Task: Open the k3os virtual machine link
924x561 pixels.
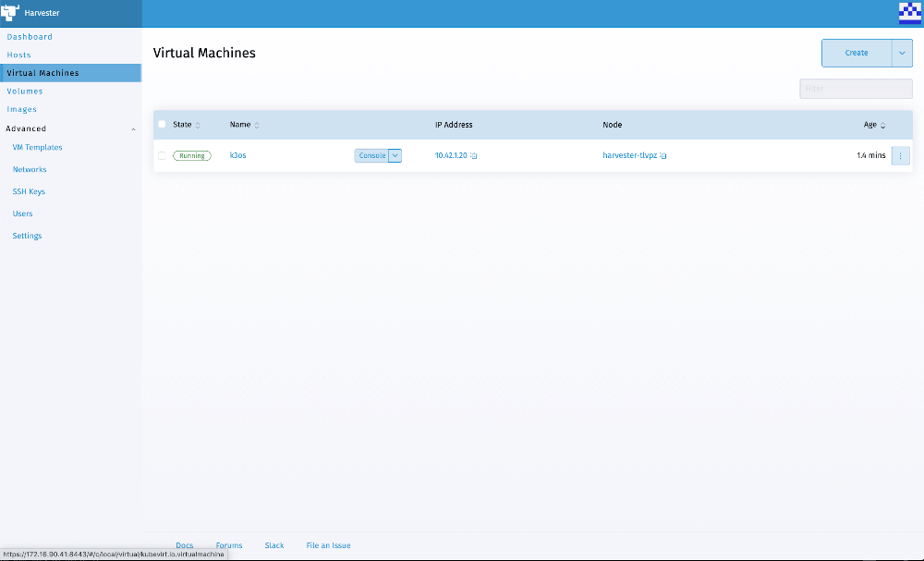Action: click(x=237, y=155)
